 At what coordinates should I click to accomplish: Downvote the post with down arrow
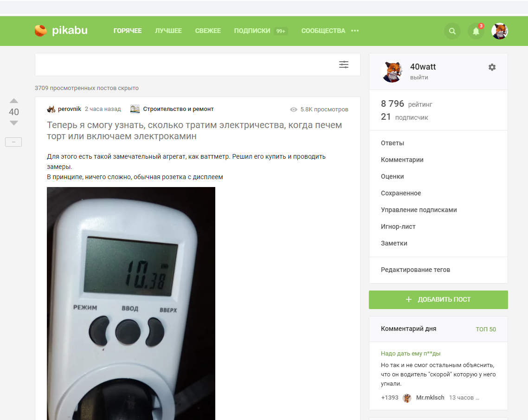tap(14, 123)
